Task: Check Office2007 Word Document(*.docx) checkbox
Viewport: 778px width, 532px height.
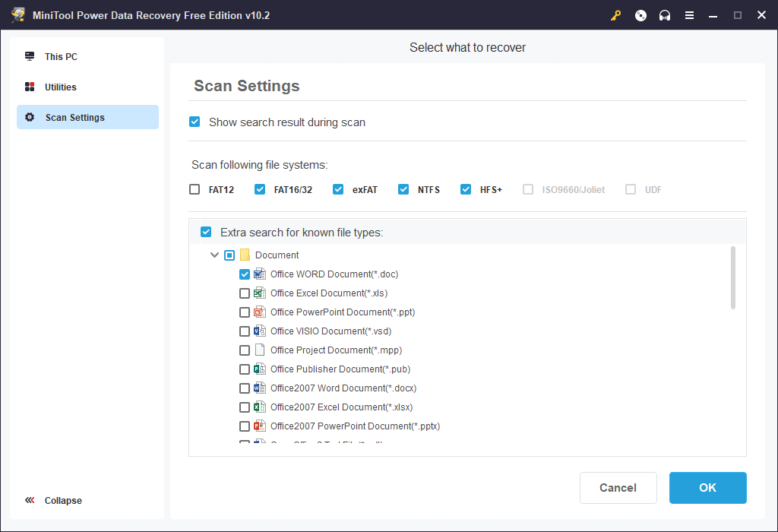Action: pos(244,388)
